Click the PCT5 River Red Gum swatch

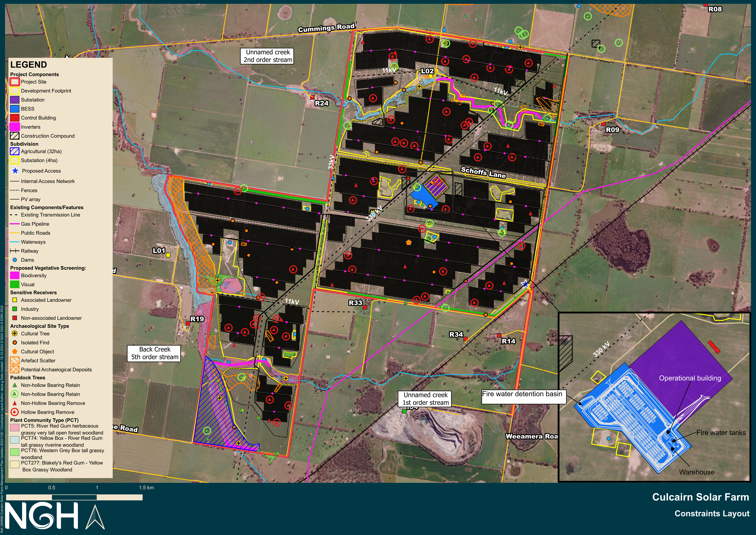click(x=14, y=428)
